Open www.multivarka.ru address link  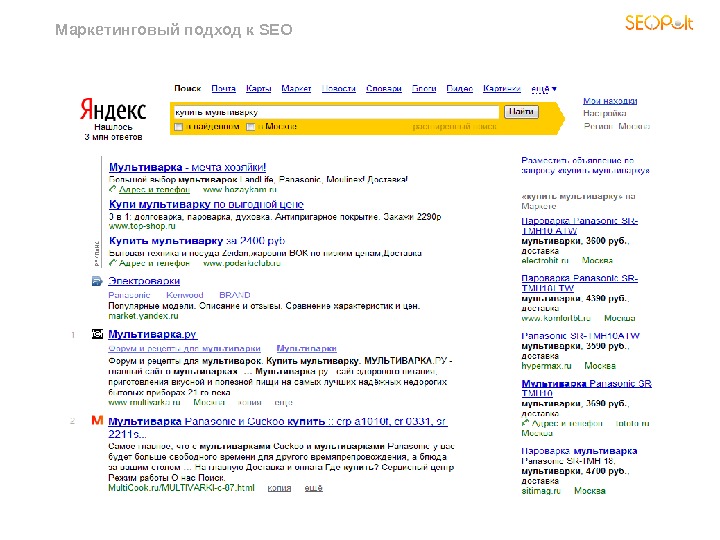pyautogui.click(x=144, y=402)
